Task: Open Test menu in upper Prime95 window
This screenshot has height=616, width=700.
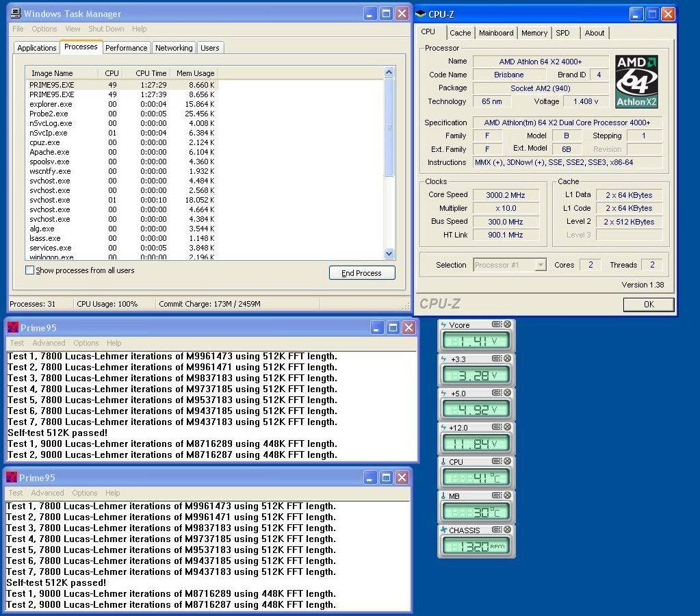Action: point(17,343)
